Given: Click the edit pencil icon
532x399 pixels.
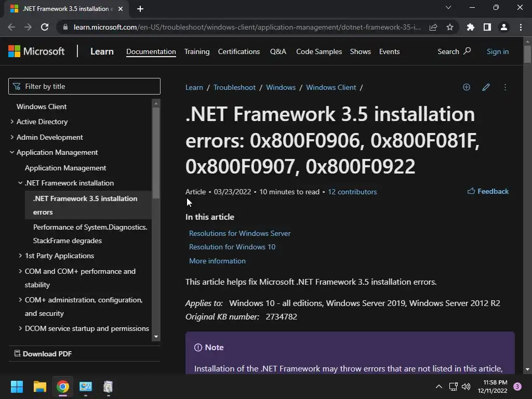Looking at the screenshot, I should [x=486, y=87].
